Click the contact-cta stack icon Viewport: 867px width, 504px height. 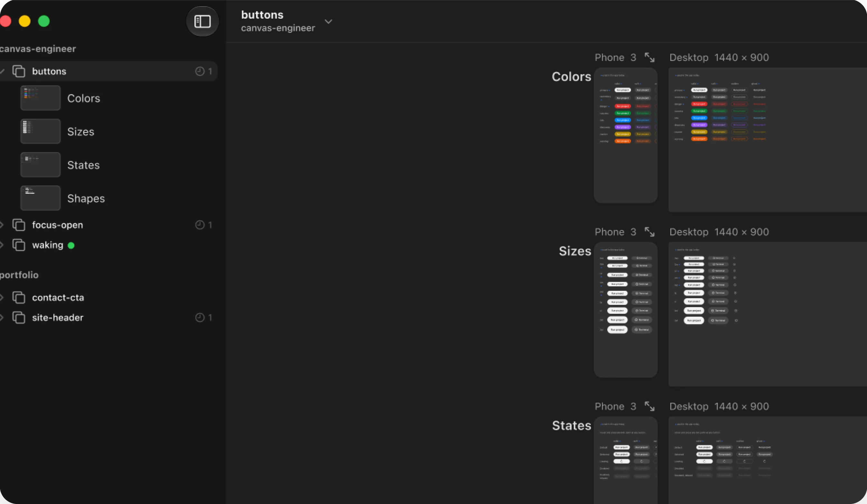point(19,298)
